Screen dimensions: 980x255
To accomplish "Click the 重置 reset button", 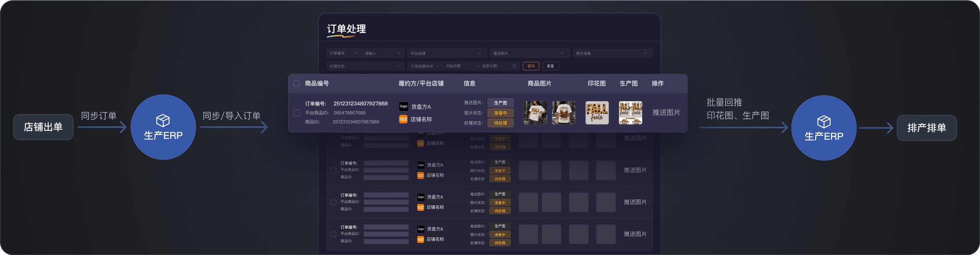I will 551,66.
